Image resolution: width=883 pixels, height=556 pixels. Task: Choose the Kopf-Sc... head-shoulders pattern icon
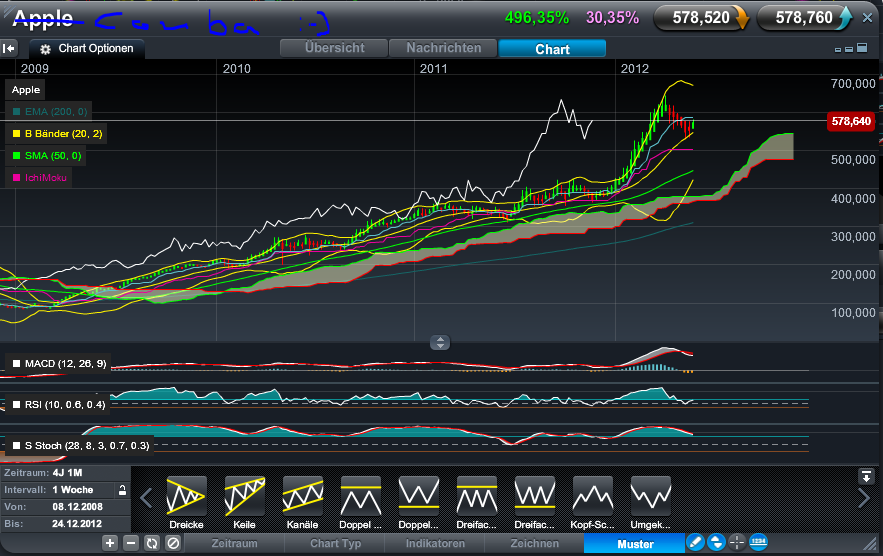pos(592,496)
